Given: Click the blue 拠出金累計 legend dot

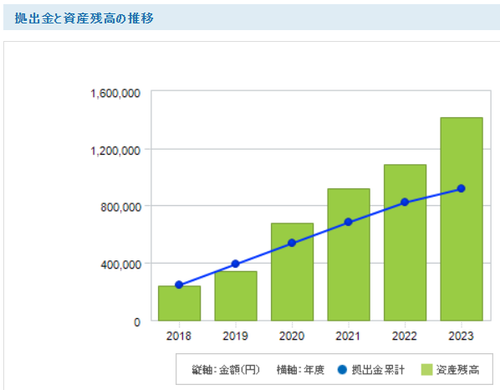Looking at the screenshot, I should (342, 370).
